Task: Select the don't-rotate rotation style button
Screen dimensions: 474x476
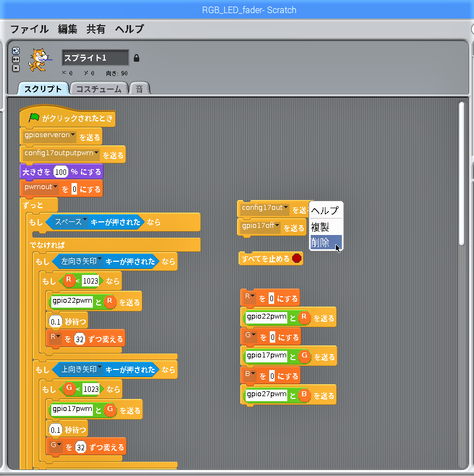Action: (x=16, y=68)
